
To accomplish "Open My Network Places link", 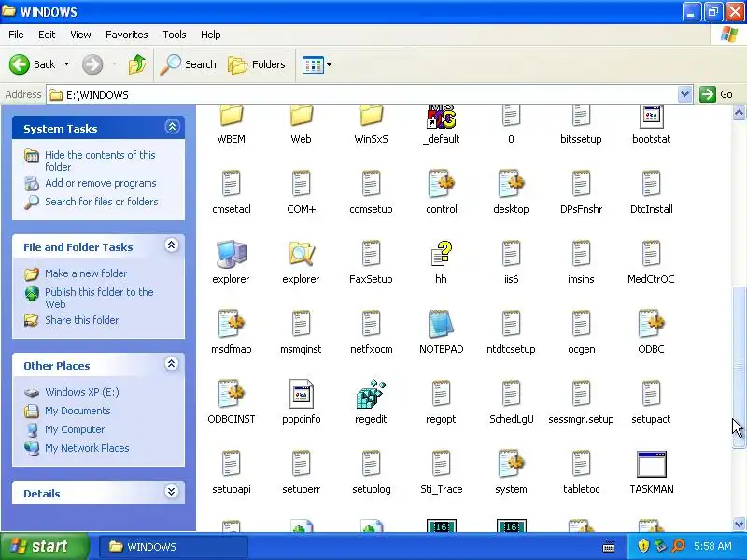I will 87,448.
